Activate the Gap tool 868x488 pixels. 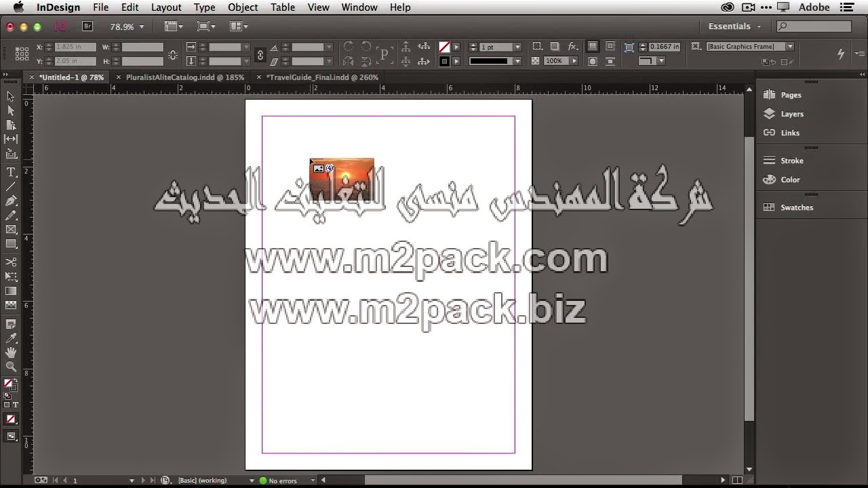11,139
